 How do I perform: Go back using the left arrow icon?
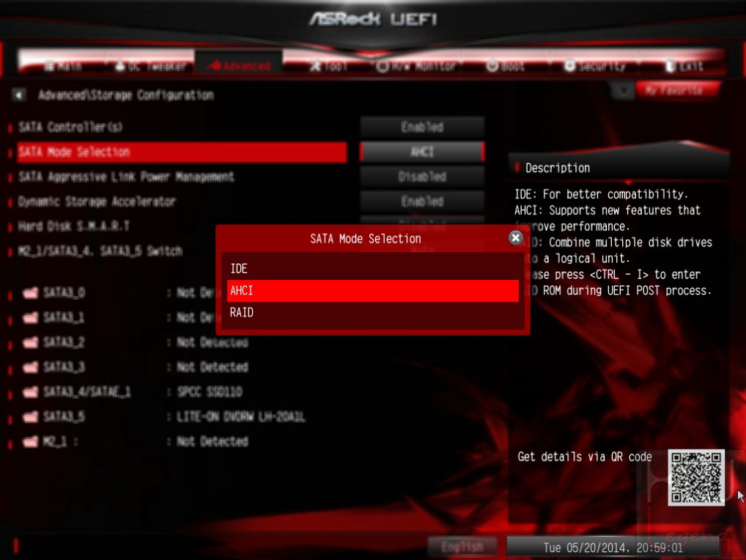[x=18, y=95]
